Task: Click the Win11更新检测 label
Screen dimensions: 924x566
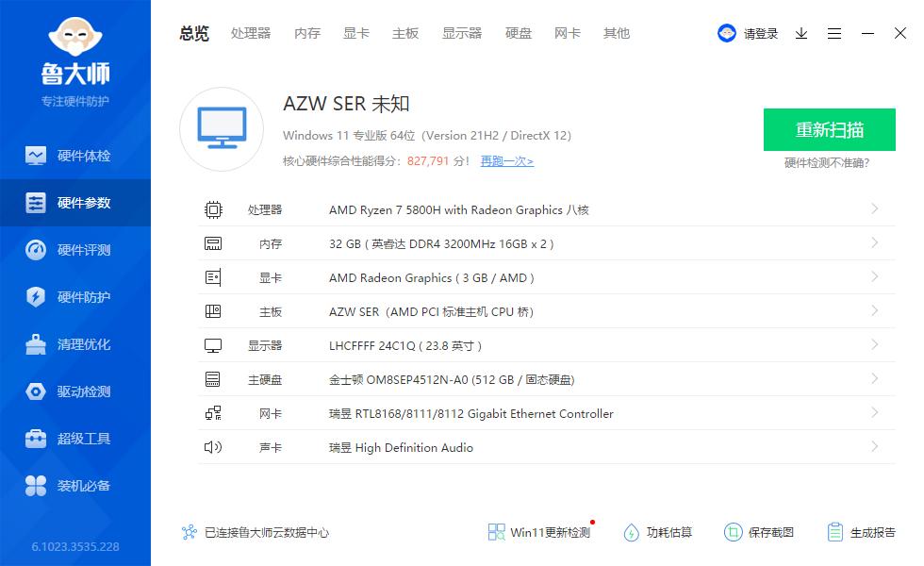Action: pos(550,532)
